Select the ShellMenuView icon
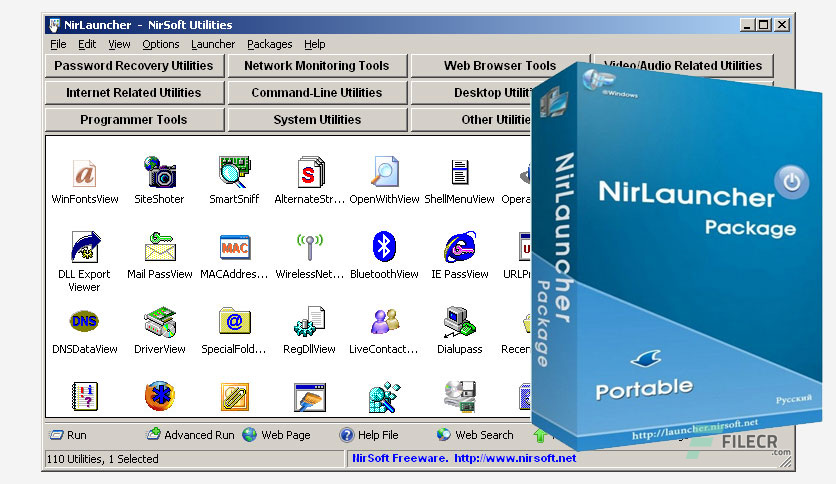 pyautogui.click(x=460, y=173)
